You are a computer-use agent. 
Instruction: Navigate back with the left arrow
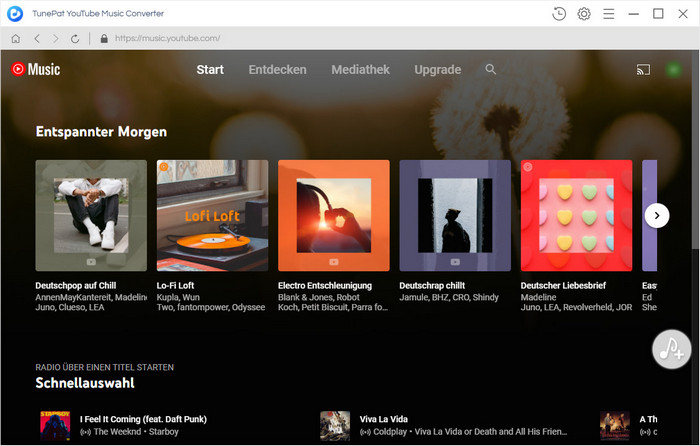point(37,38)
